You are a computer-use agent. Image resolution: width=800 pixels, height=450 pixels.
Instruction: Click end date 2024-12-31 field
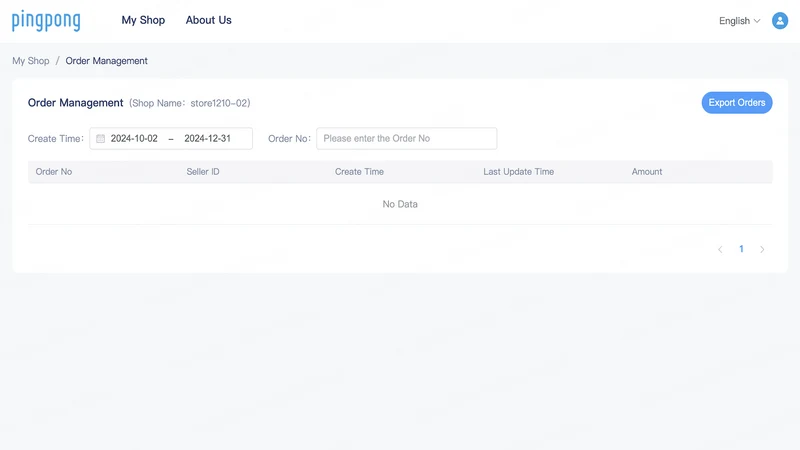point(207,138)
